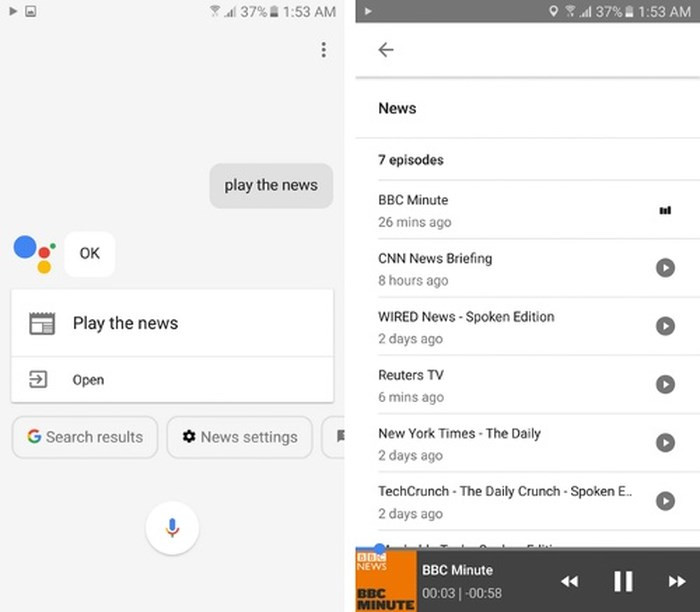Tap the "play the news" query bubble
The height and width of the screenshot is (612, 700).
coord(271,185)
